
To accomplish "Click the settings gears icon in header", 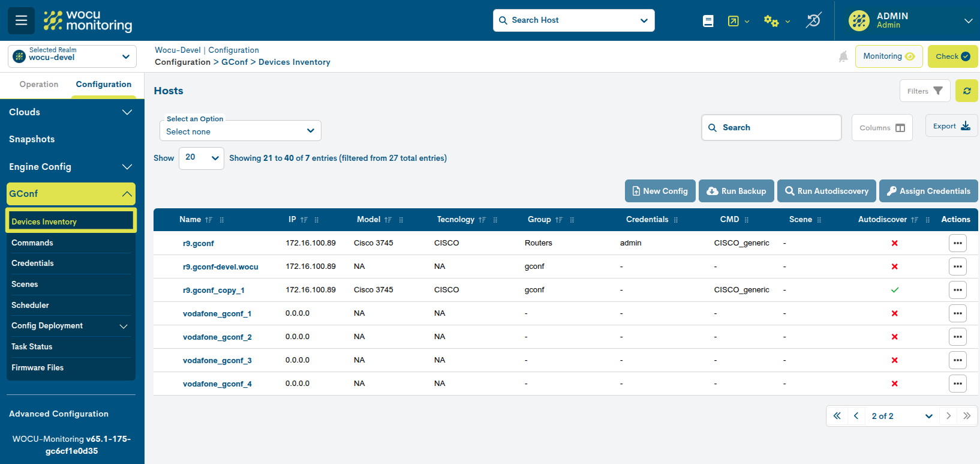I will (x=771, y=21).
